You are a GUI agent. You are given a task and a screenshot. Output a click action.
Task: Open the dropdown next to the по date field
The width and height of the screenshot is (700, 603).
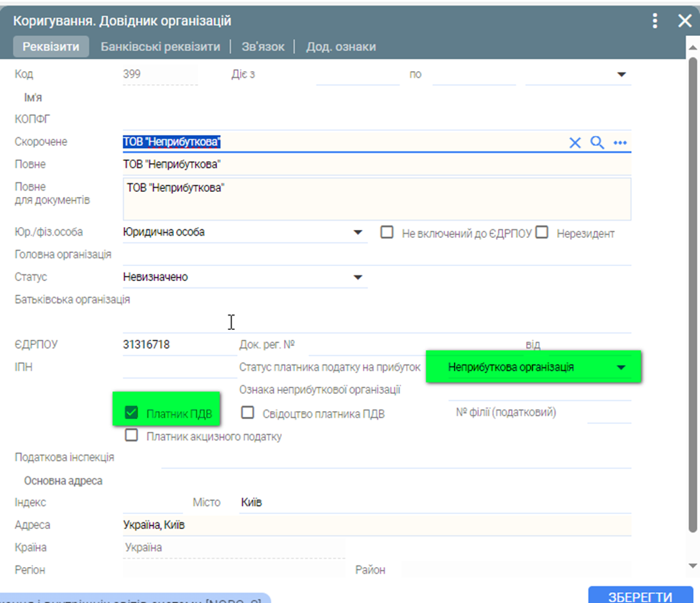(622, 75)
